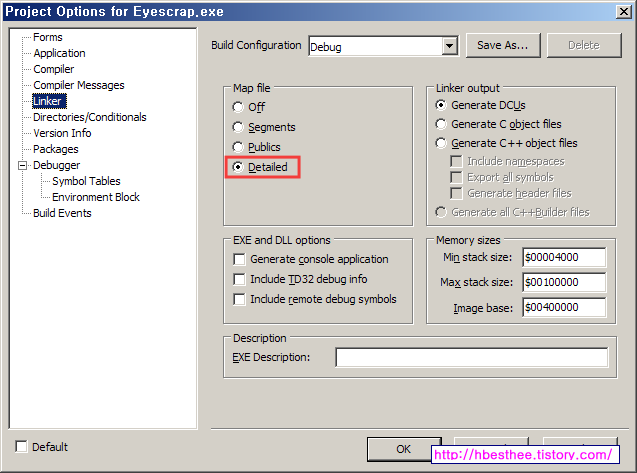The height and width of the screenshot is (473, 637).
Task: Open Symbol Tables page
Action: pyautogui.click(x=86, y=181)
